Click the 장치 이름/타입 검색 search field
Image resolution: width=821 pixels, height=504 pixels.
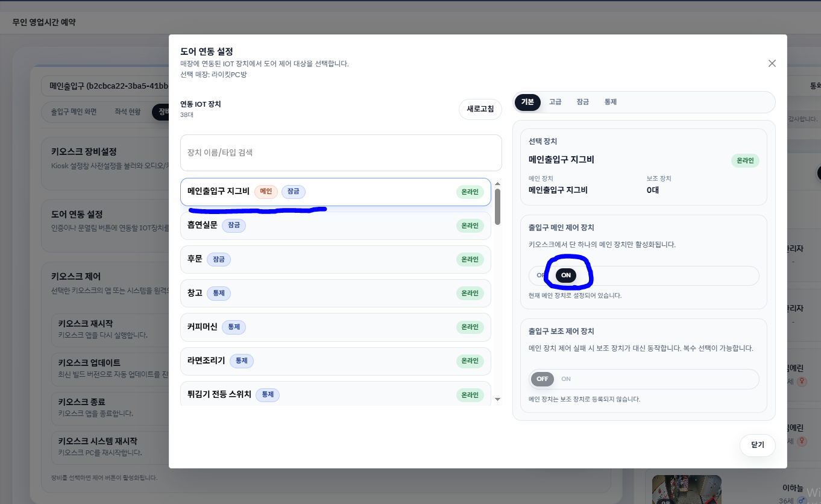coord(341,153)
